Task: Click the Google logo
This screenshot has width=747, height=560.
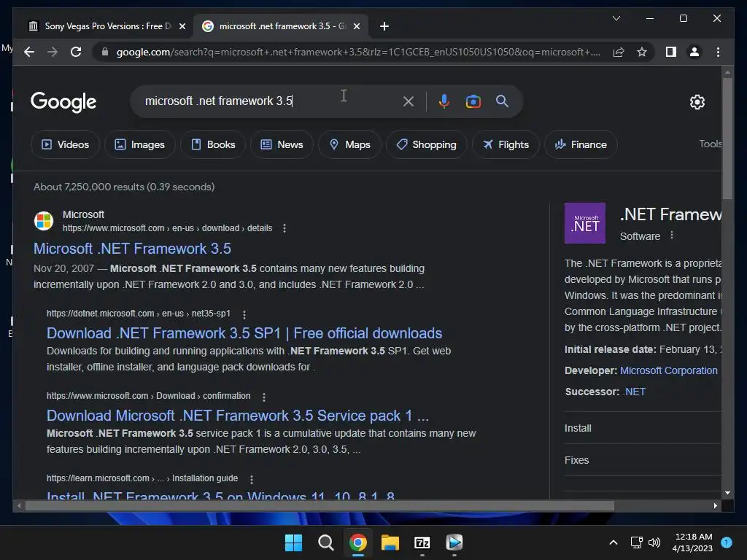Action: tap(63, 101)
